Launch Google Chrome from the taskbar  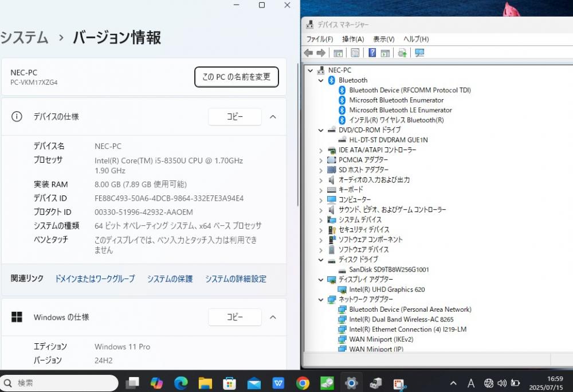[x=303, y=383]
